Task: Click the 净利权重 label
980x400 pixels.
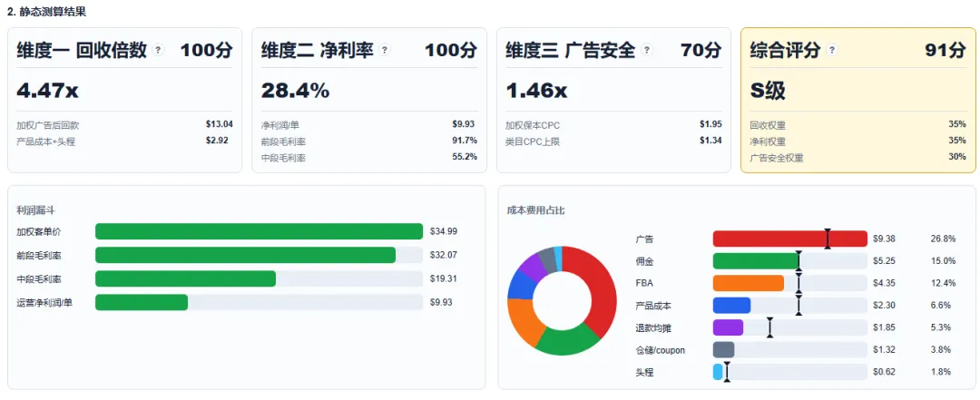Action: (x=769, y=141)
